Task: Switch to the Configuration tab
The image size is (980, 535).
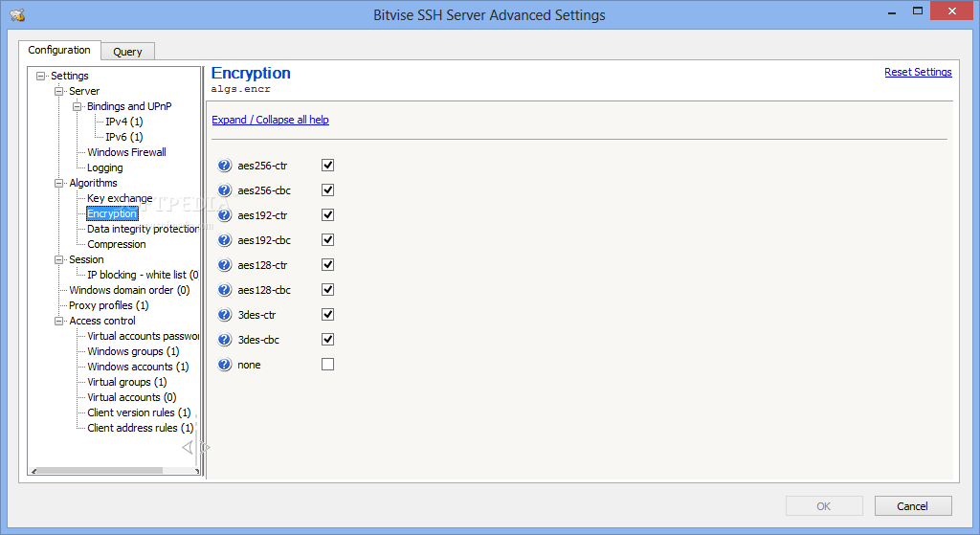Action: coord(59,50)
